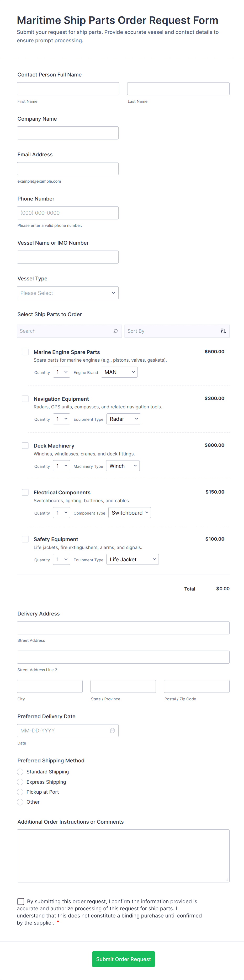
Task: Tick the Deck Machinery checkbox
Action: coord(25,445)
